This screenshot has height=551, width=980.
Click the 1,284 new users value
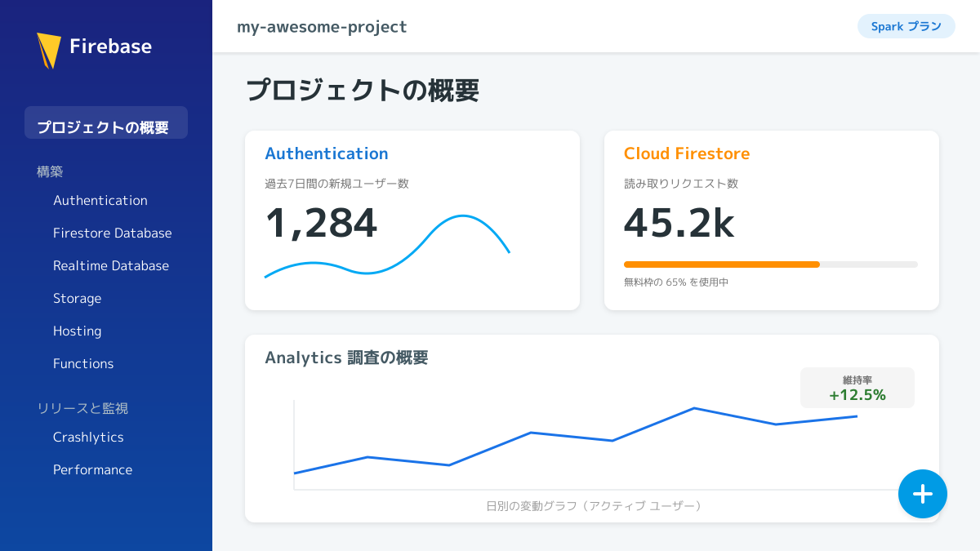point(322,223)
